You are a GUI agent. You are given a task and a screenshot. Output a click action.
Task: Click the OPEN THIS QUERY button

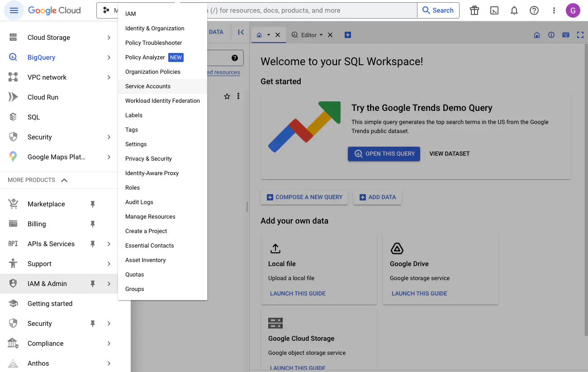pos(384,154)
